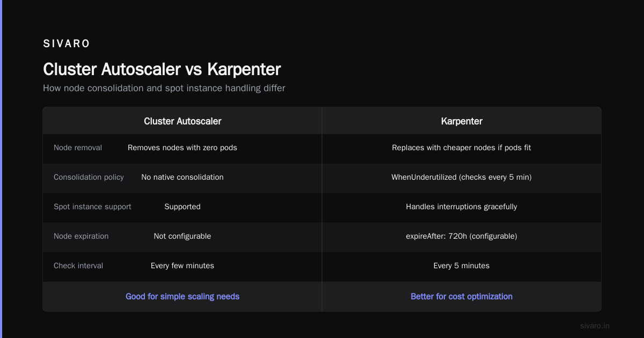This screenshot has height=338, width=644.
Task: Select the Cluster Autoscaler column header
Action: pos(182,121)
